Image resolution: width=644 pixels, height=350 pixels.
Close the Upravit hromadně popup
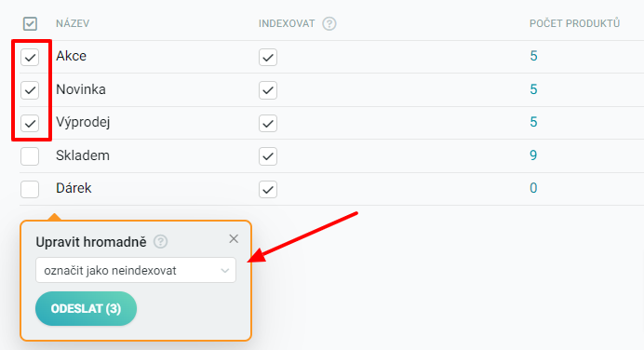pos(234,238)
